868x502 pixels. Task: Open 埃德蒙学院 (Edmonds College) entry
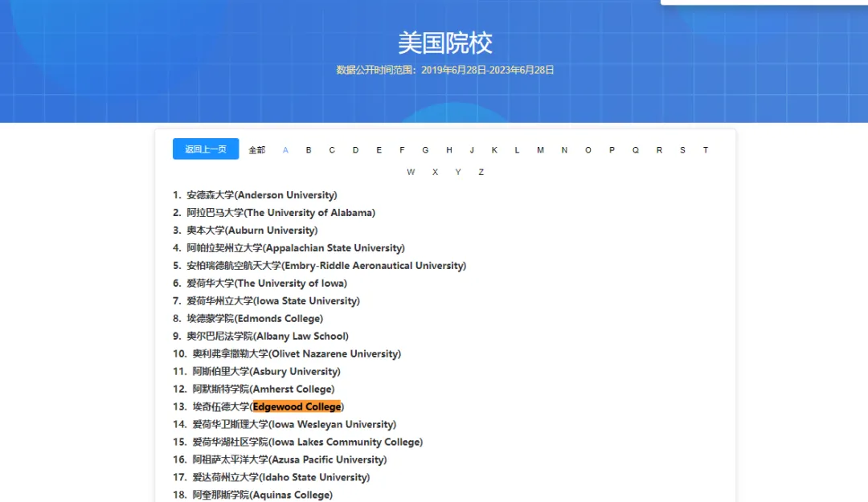pyautogui.click(x=255, y=319)
